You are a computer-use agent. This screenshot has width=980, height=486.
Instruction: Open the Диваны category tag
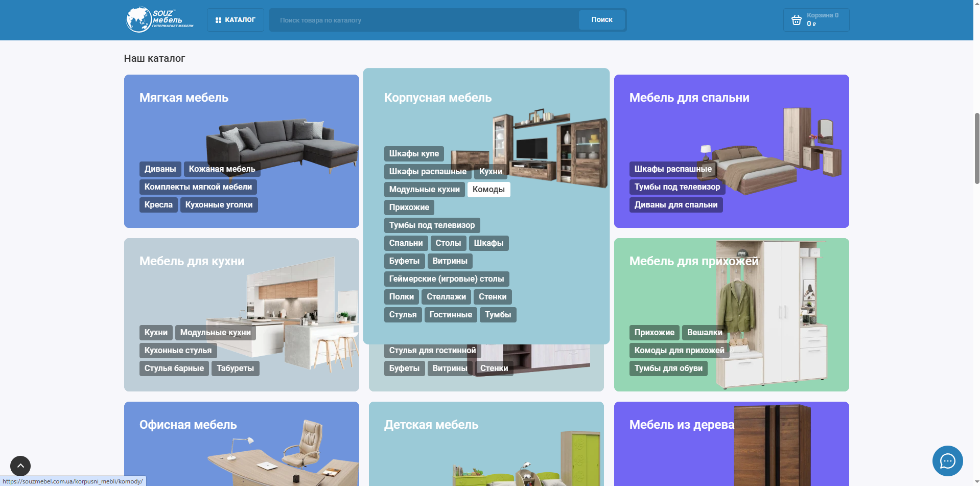pos(160,169)
